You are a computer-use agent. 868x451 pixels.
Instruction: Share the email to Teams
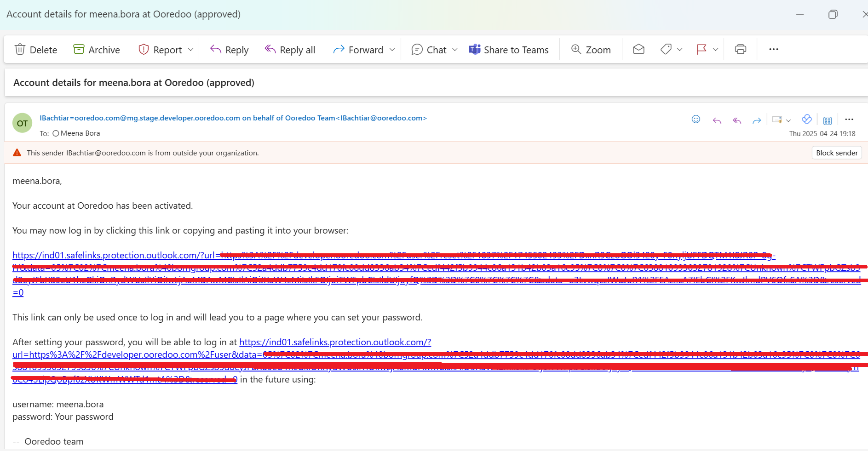(x=509, y=49)
